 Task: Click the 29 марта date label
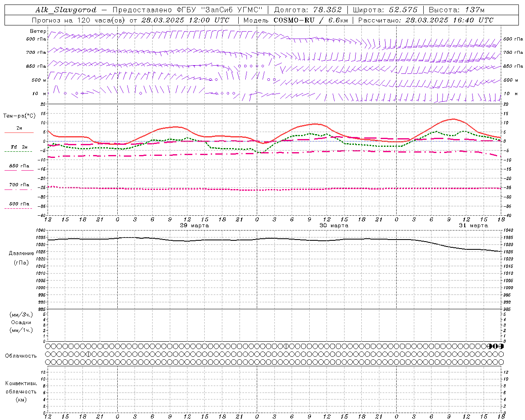point(194,226)
